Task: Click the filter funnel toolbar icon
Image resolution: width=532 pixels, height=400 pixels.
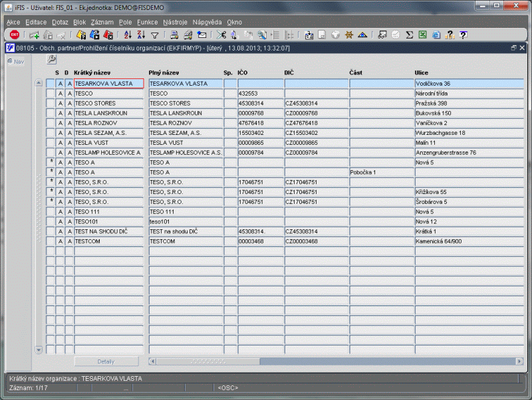Action: point(155,35)
